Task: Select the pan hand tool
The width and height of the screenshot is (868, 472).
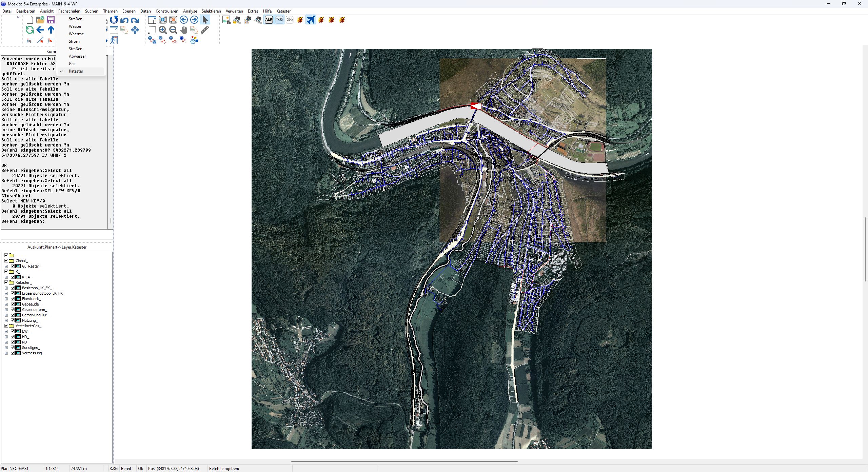Action: point(184,30)
